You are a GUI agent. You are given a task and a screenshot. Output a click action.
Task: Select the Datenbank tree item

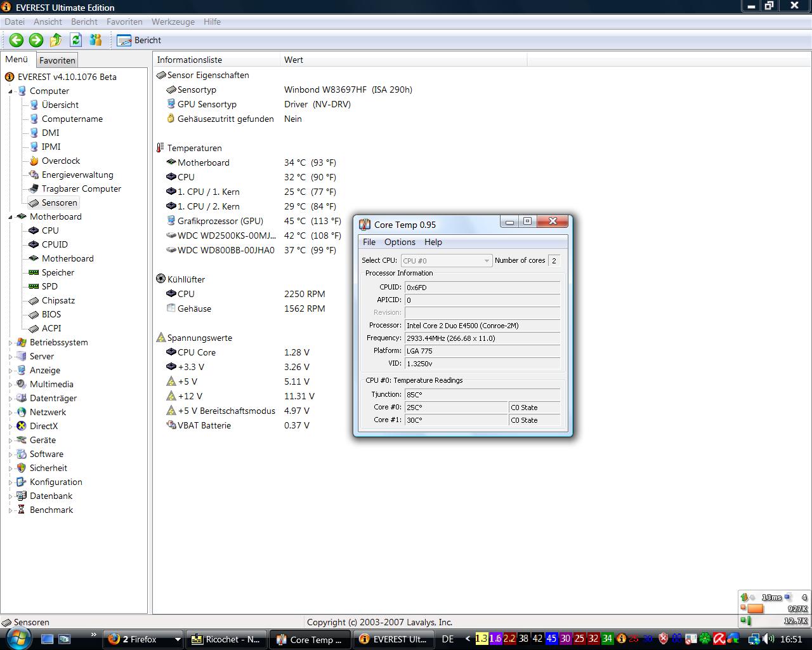[x=51, y=496]
